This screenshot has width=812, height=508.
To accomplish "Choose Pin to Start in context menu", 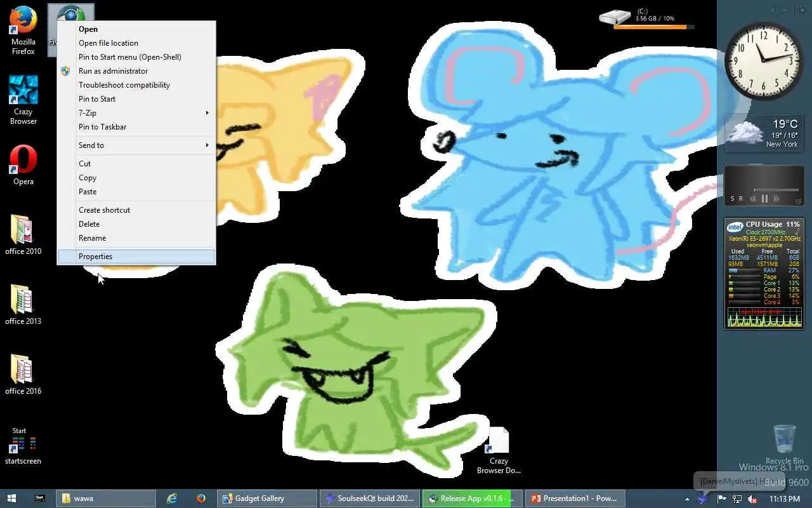I will click(136, 99).
